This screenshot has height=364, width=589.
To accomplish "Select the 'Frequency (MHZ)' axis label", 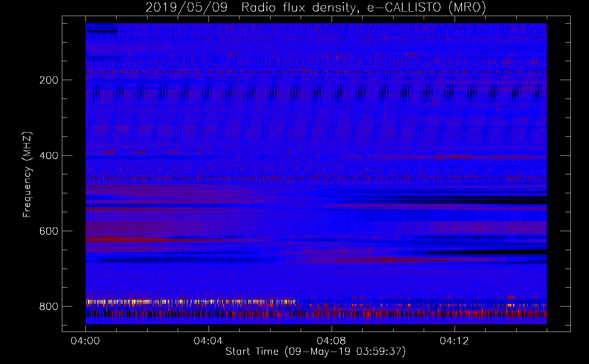I will coord(27,174).
